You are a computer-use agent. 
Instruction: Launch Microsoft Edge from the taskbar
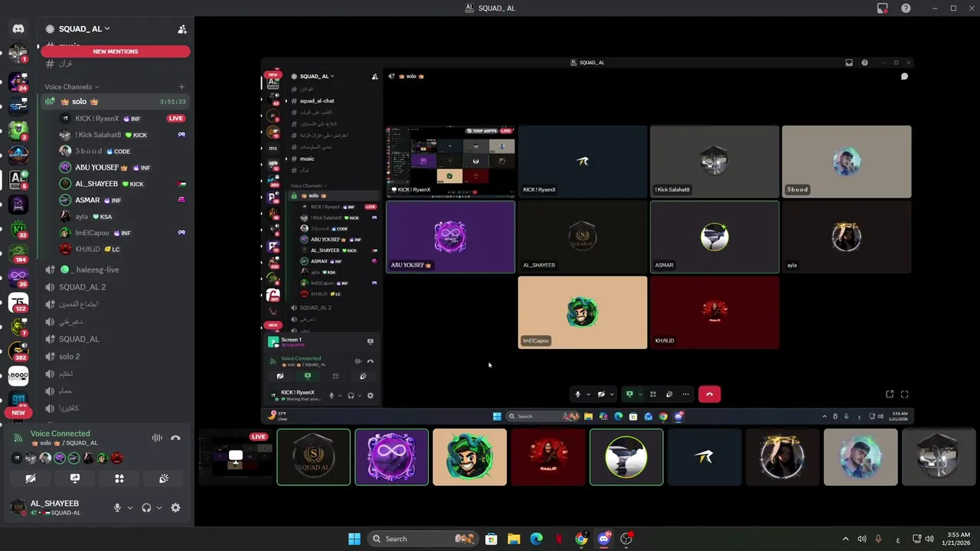pyautogui.click(x=536, y=539)
